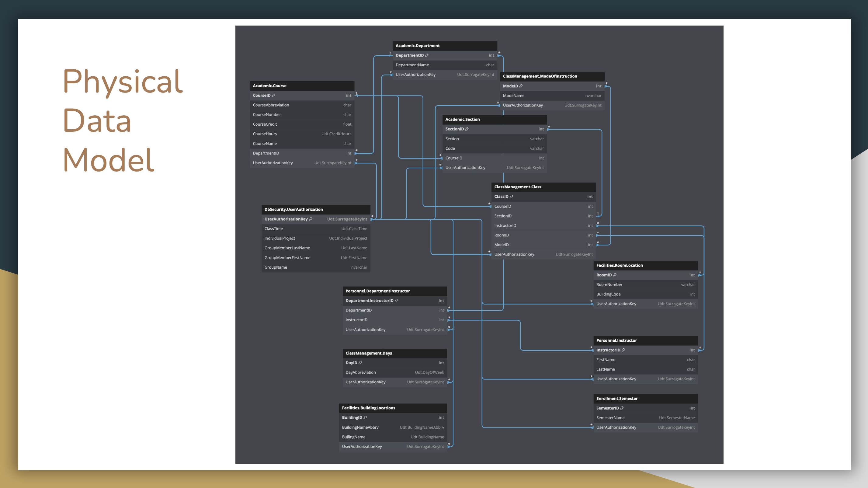Click the DepartmentInstructorID key icon
This screenshot has width=868, height=488.
click(x=396, y=301)
